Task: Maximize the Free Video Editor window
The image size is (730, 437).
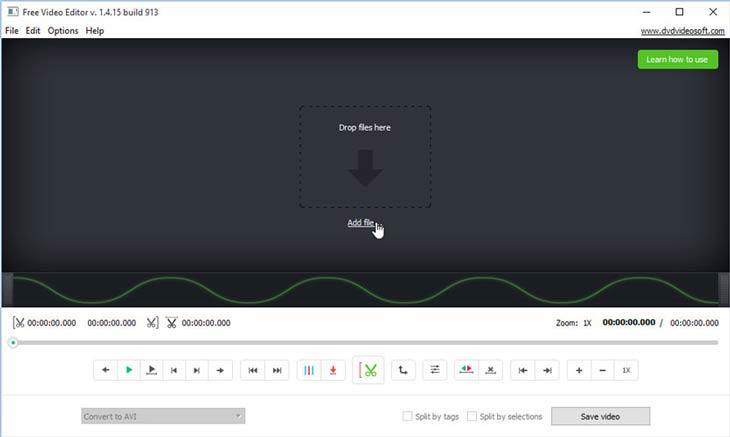Action: point(679,12)
